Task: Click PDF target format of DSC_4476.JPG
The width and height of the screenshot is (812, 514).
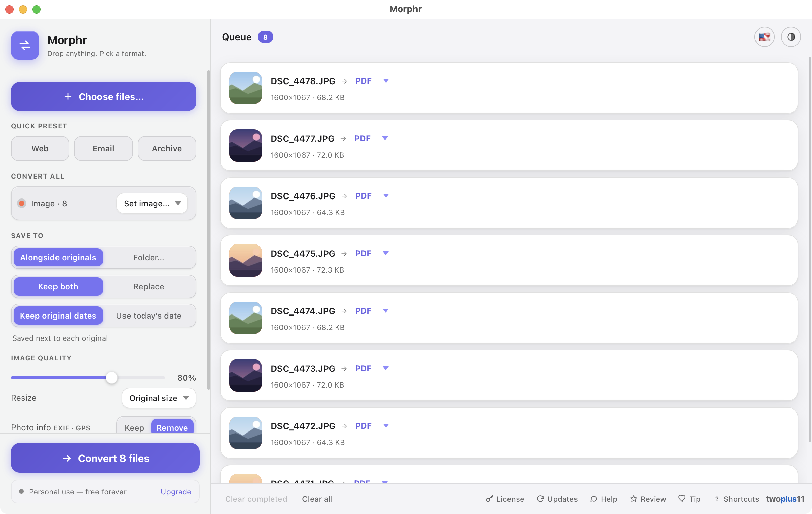Action: pos(363,196)
